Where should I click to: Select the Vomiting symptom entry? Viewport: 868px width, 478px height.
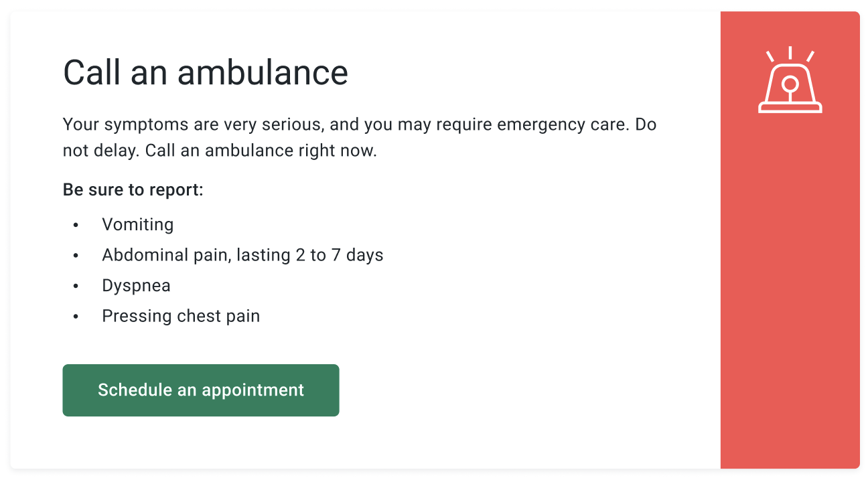click(x=138, y=225)
